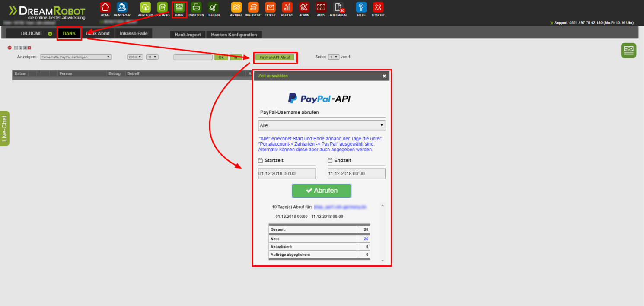Click the Endzeit date field
The width and height of the screenshot is (644, 306).
[357, 173]
